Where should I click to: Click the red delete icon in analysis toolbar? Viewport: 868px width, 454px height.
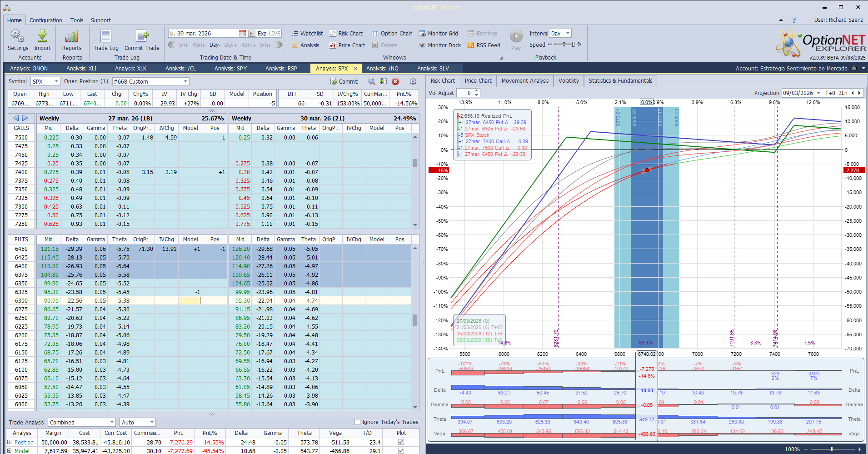tap(395, 81)
